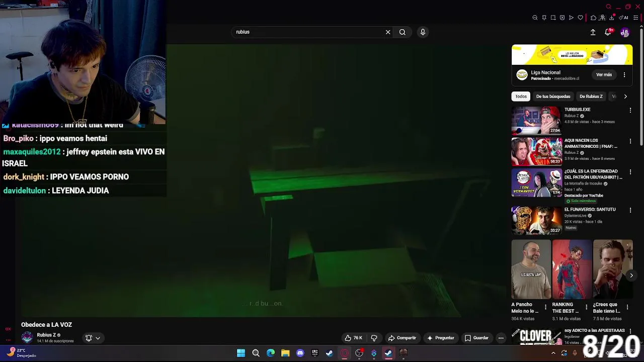644x362 pixels.
Task: Open the Liga Nacional ad banner
Action: point(572,55)
